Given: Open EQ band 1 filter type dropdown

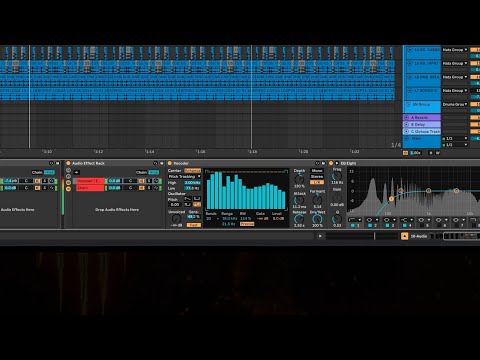Looking at the screenshot, I should point(355,220).
